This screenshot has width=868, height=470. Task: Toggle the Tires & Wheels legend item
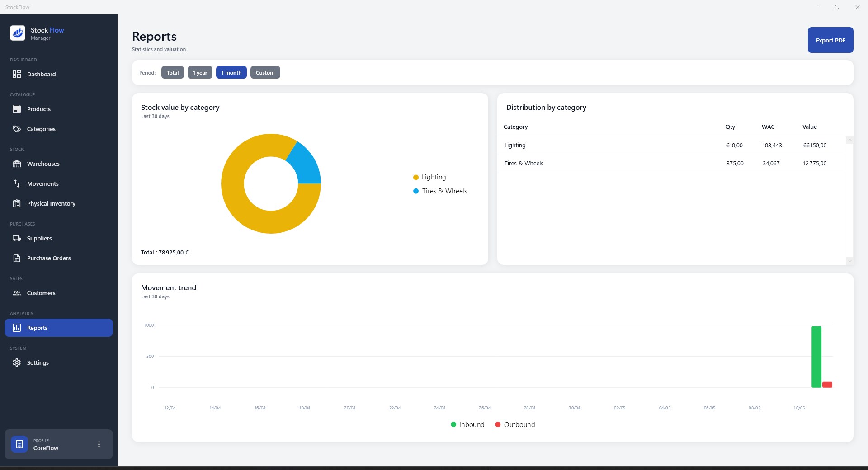[x=440, y=191]
